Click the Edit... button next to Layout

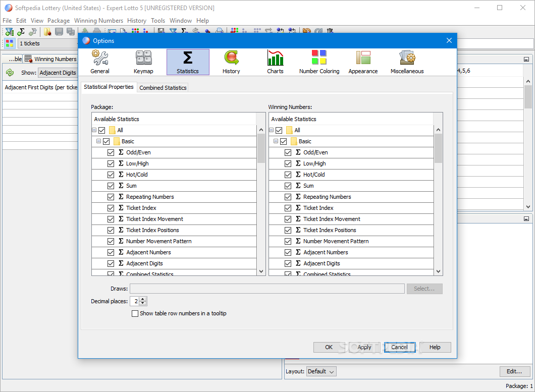pos(514,371)
